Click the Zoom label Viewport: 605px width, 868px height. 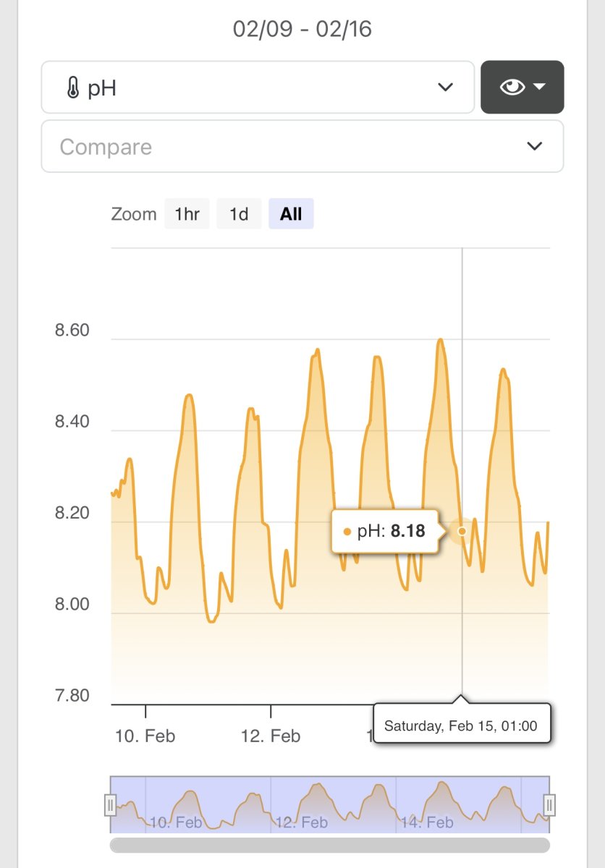134,214
